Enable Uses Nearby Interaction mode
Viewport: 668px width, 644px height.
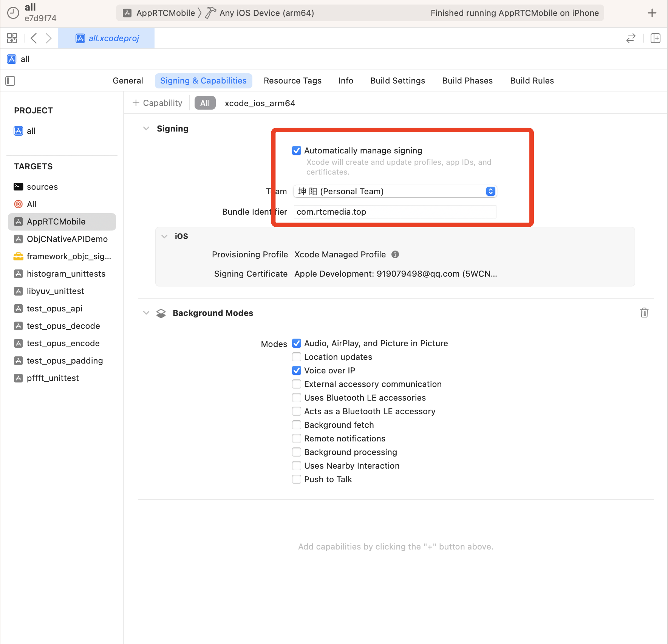(x=297, y=466)
